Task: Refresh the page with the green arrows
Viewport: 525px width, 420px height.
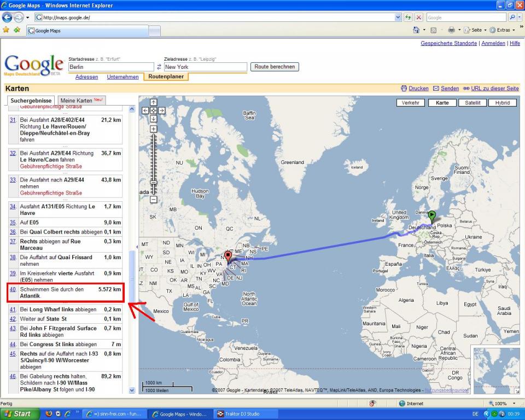Action: point(408,17)
